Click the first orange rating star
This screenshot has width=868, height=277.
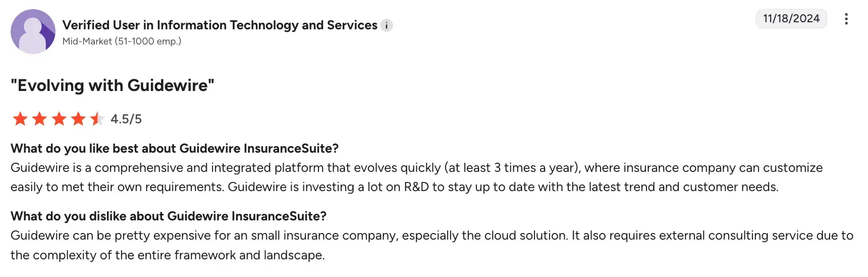pos(20,119)
